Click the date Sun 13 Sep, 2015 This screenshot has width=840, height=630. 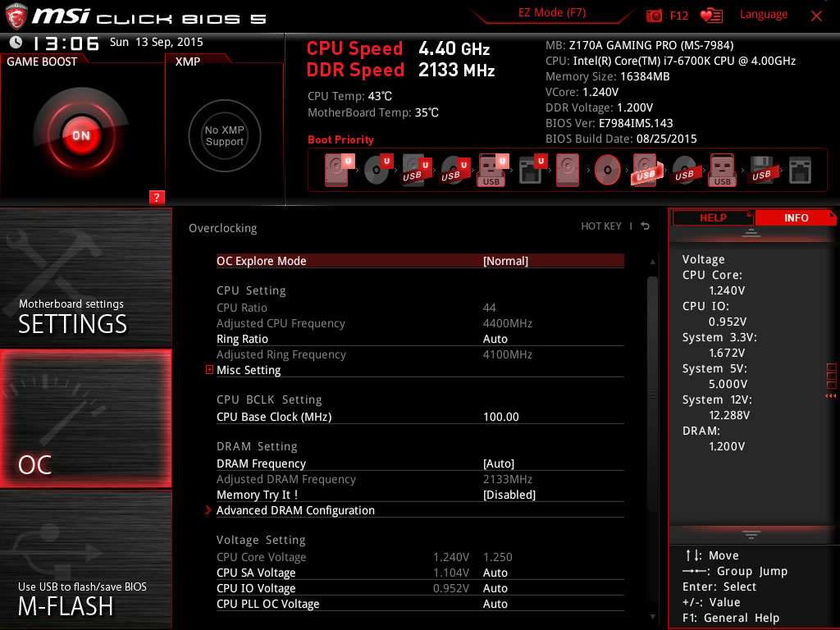pyautogui.click(x=157, y=43)
